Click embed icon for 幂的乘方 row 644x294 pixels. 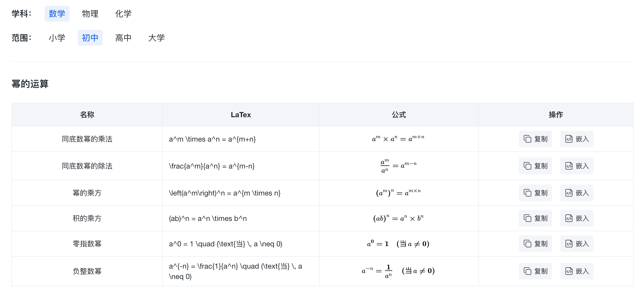(569, 193)
